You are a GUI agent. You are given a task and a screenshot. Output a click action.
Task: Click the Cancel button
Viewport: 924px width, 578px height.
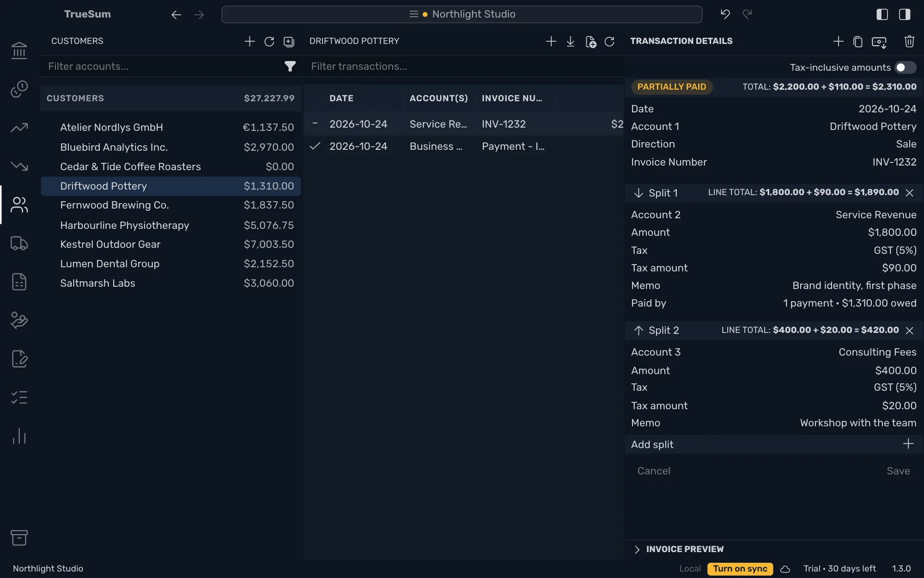654,471
